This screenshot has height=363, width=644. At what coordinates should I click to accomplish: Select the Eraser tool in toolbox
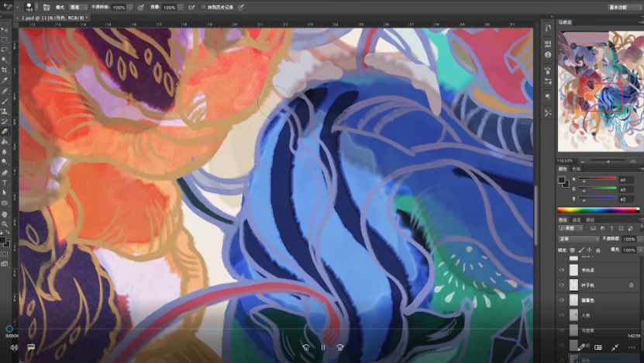click(x=5, y=132)
